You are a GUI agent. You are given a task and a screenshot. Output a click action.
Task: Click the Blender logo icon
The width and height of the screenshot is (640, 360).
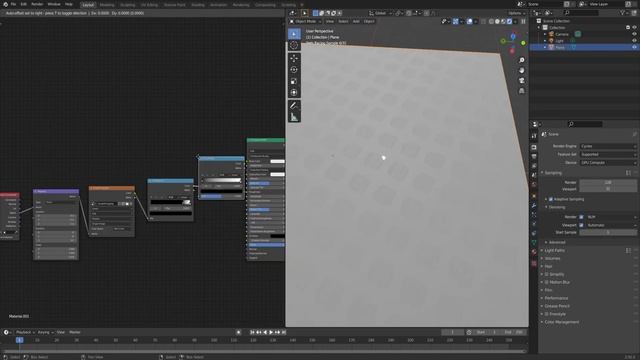(5, 4)
